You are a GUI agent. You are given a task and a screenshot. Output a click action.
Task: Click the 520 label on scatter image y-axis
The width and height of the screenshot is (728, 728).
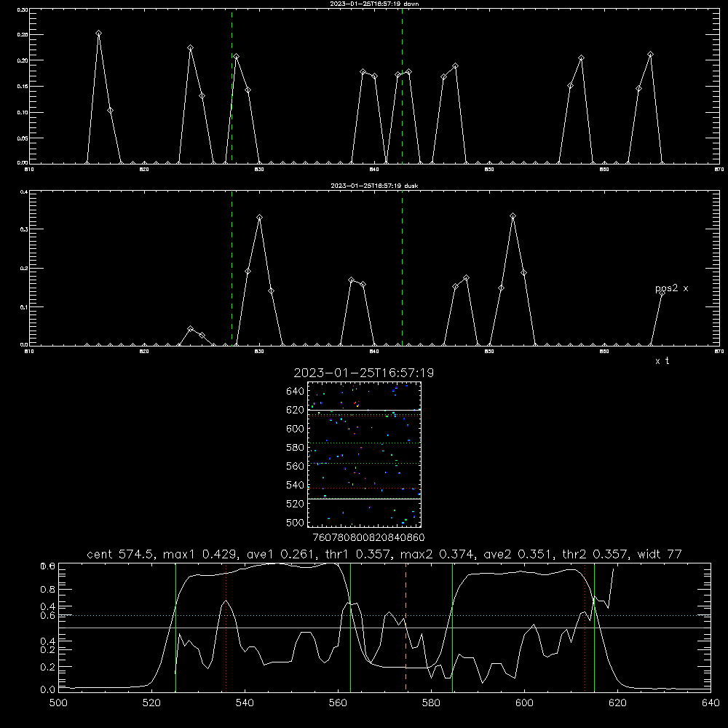[x=296, y=504]
